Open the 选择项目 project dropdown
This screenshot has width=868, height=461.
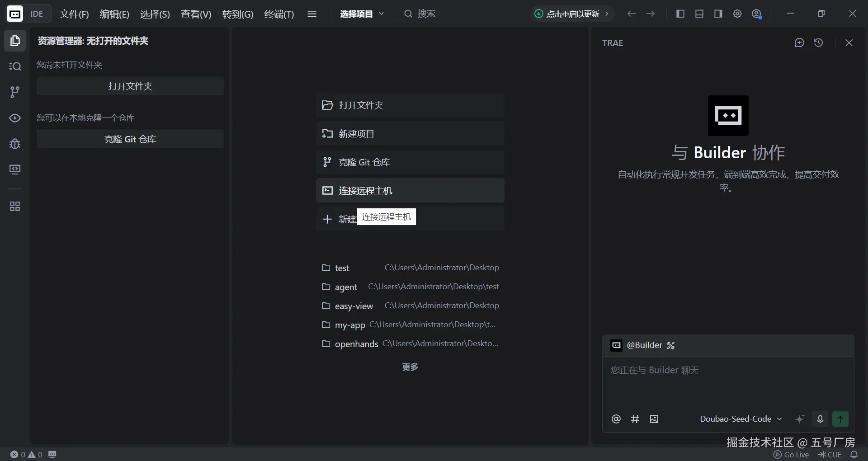(x=362, y=14)
